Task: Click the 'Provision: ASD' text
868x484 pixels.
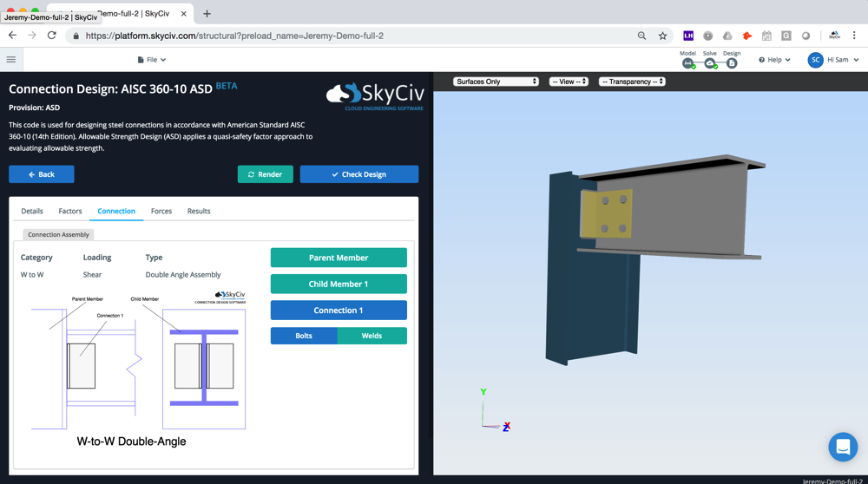Action: 35,108
